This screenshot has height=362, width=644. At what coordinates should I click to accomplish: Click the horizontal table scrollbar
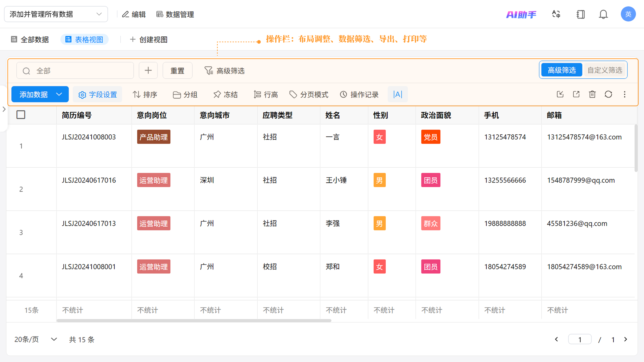point(194,321)
